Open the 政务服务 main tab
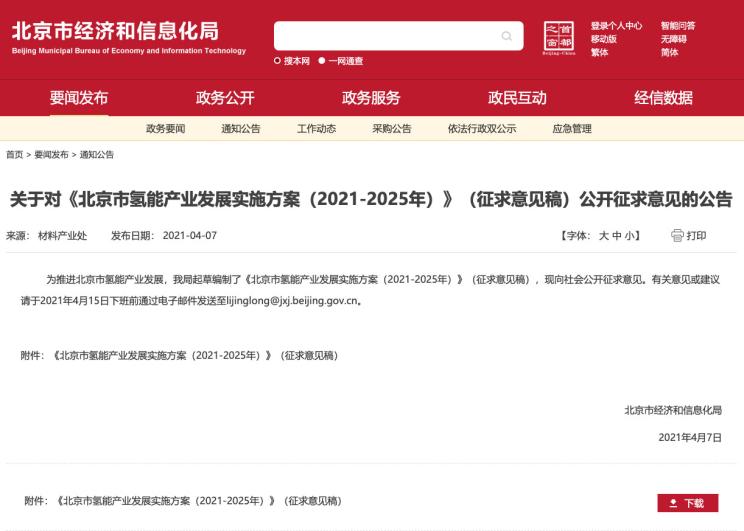The image size is (744, 531). coord(371,97)
